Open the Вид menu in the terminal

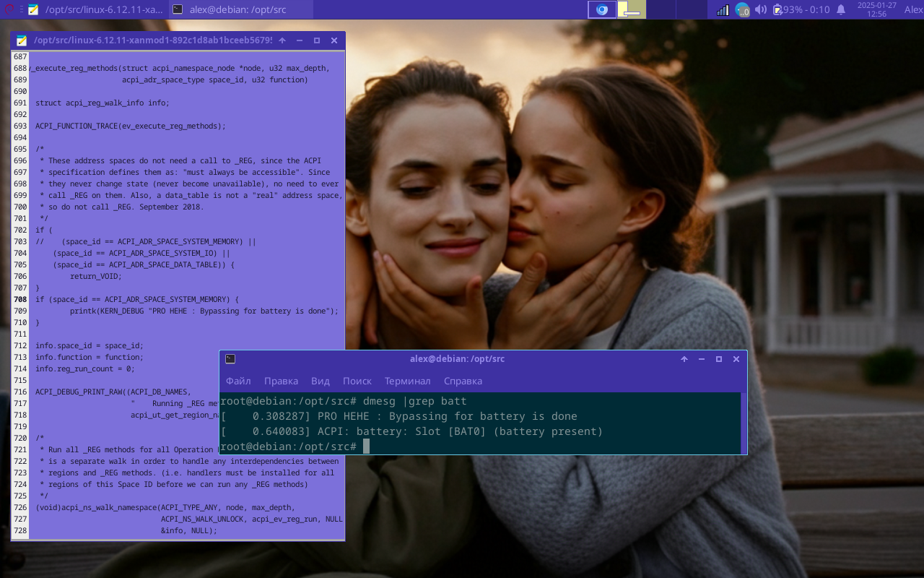[321, 381]
